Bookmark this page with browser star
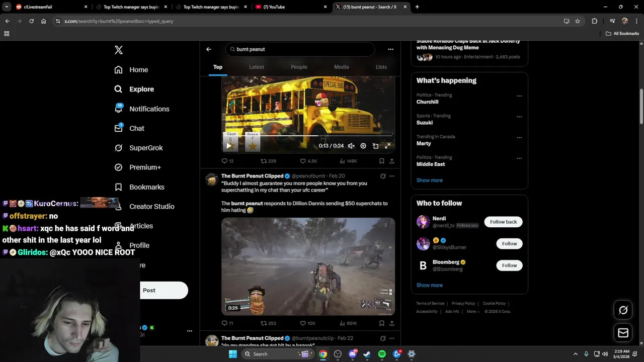 [578, 21]
